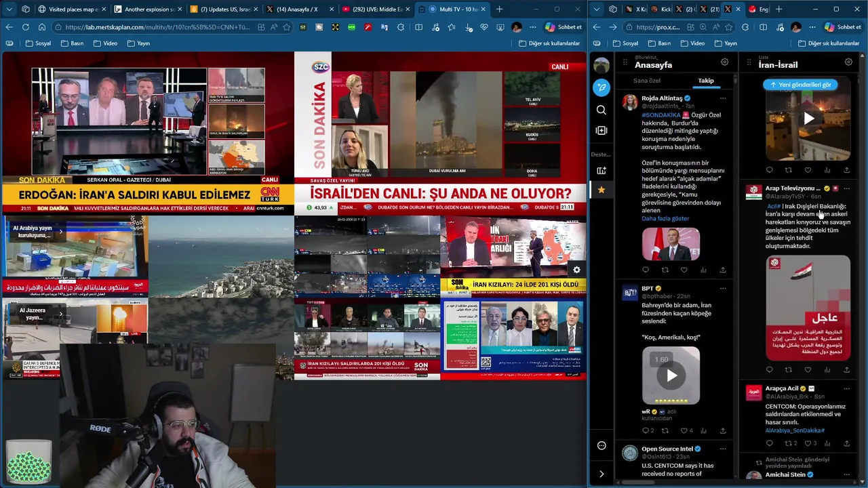The image size is (868, 488).
Task: Open the Sosyal bookmarks folder in left browser
Action: pos(39,43)
